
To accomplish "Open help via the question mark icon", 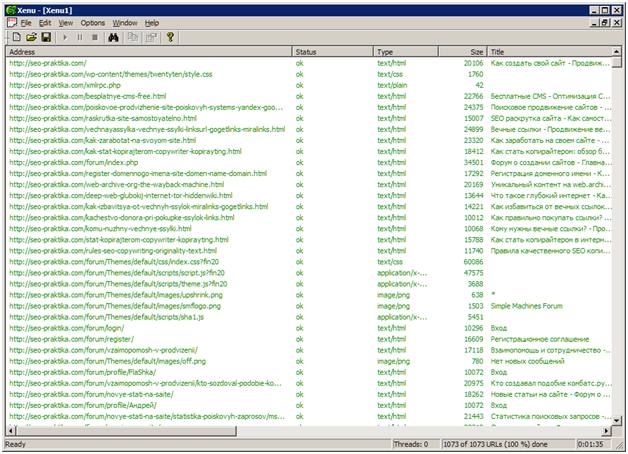I will point(170,37).
